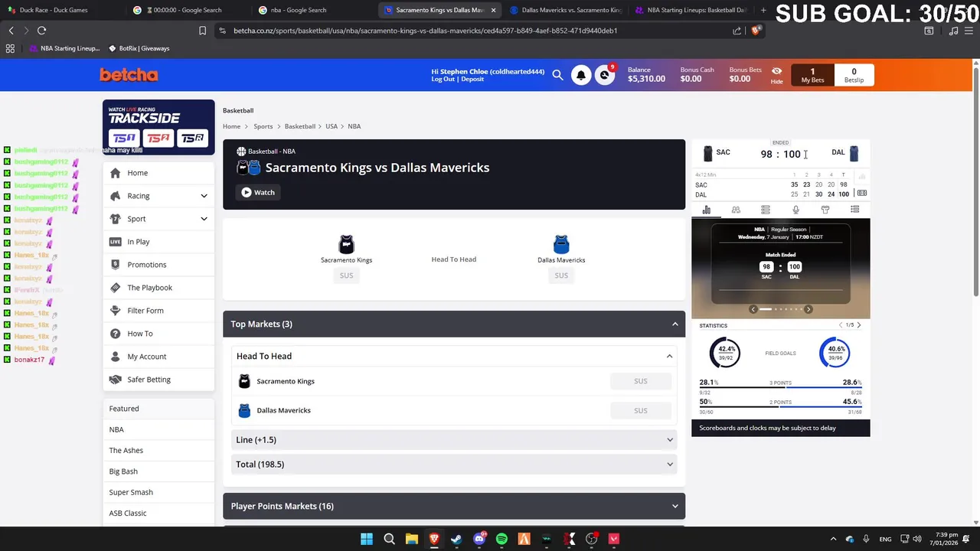Image resolution: width=980 pixels, height=551 pixels.
Task: Click the Brave shields icon in address bar
Action: [756, 31]
